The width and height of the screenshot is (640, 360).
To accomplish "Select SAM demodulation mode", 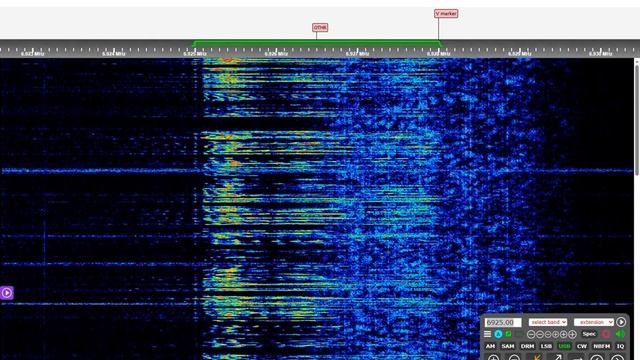I will click(x=508, y=346).
